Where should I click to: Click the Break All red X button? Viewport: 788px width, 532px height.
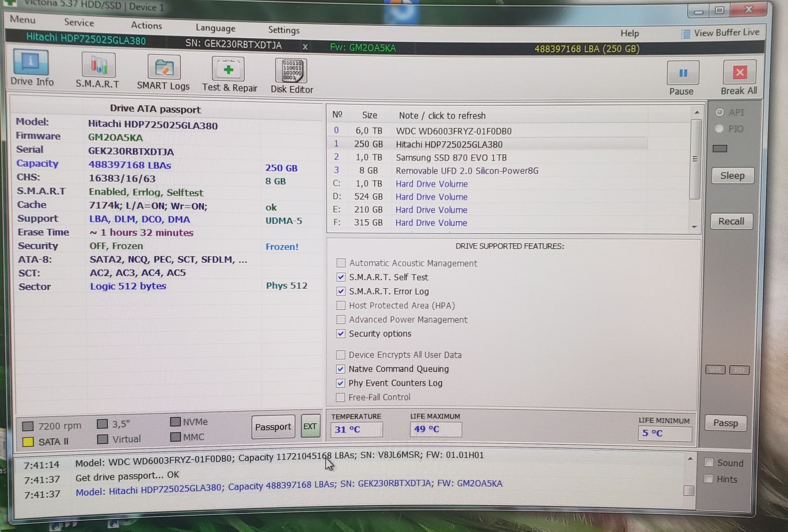pyautogui.click(x=739, y=72)
